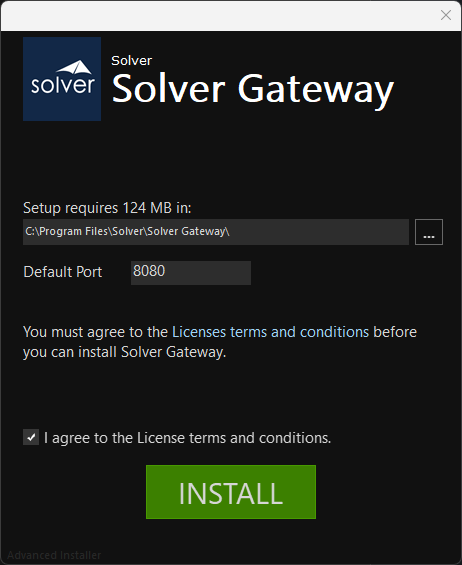Click the large 'Solver Gateway' heading
This screenshot has width=462, height=565.
point(252,89)
